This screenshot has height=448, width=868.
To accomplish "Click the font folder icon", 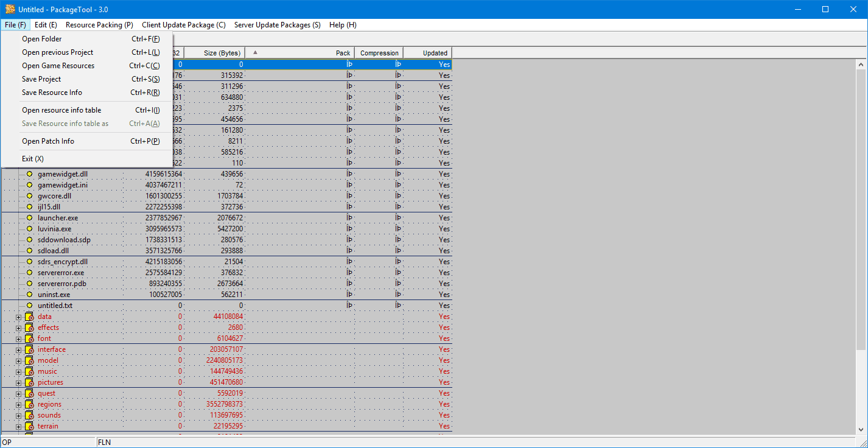I will [29, 338].
